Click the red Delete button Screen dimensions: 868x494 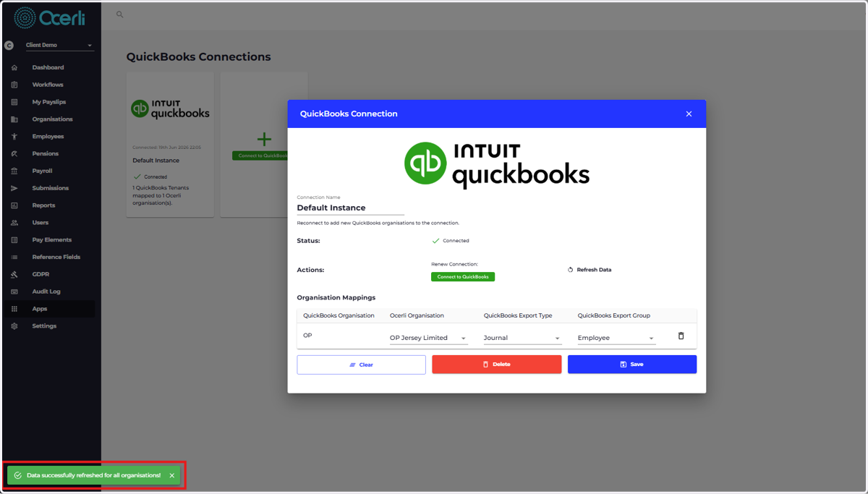[496, 365]
